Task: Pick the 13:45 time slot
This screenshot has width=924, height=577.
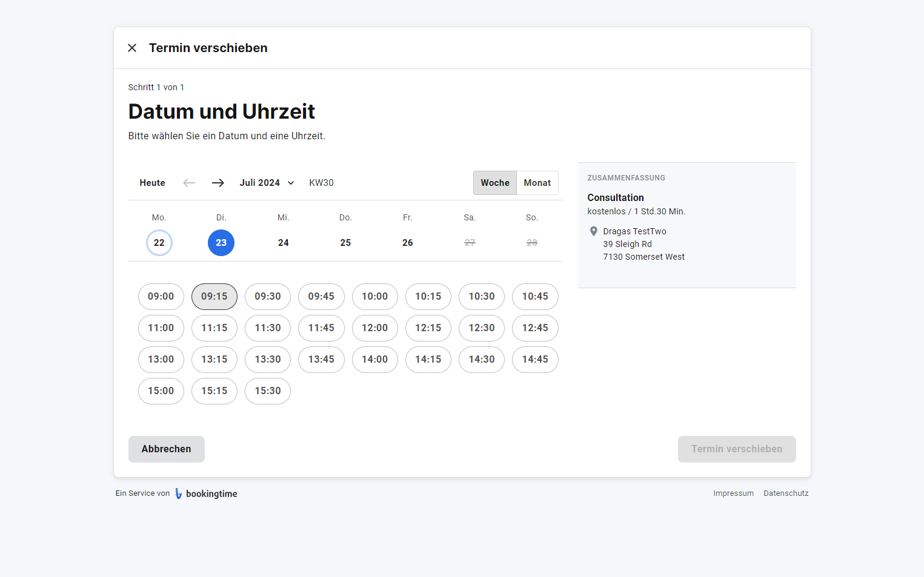Action: 321,360
